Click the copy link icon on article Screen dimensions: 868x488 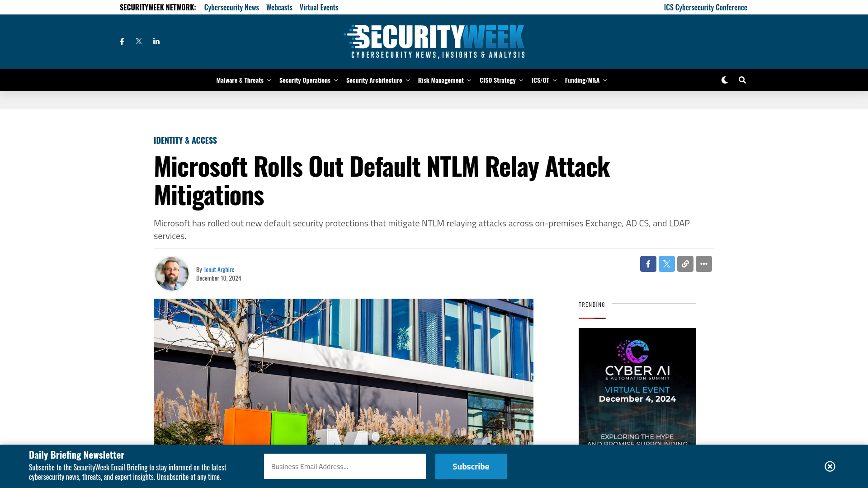pos(685,263)
